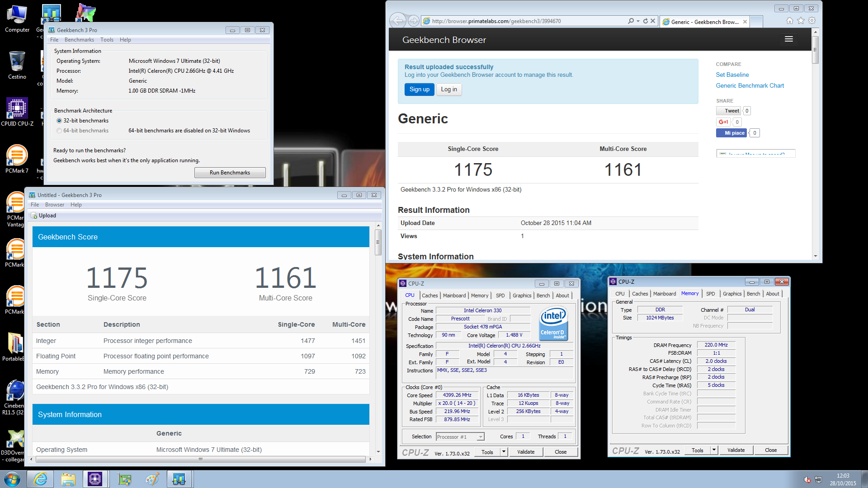The height and width of the screenshot is (488, 868).
Task: Open Benchmarks menu in Geekbench 3 Pro
Action: tap(79, 40)
